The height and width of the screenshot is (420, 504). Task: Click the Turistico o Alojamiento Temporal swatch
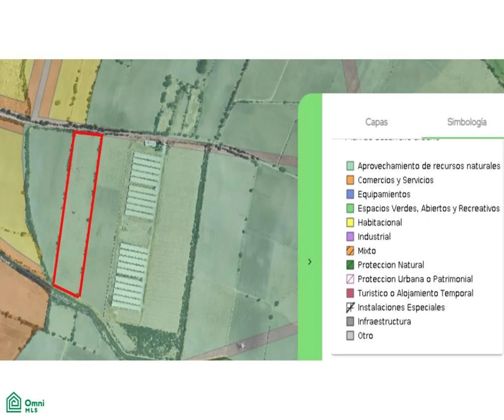(350, 293)
